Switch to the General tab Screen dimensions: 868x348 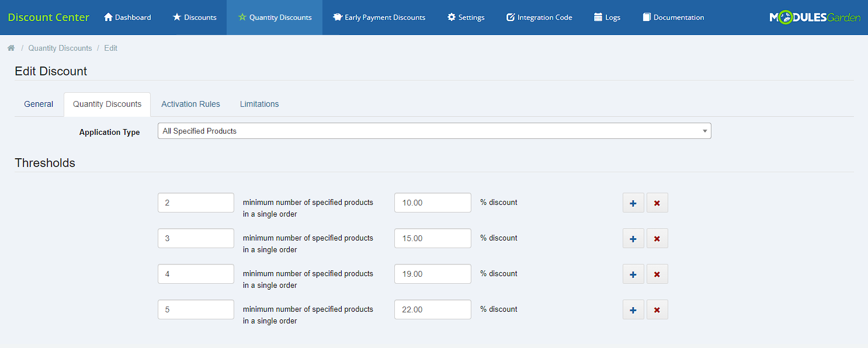[39, 104]
